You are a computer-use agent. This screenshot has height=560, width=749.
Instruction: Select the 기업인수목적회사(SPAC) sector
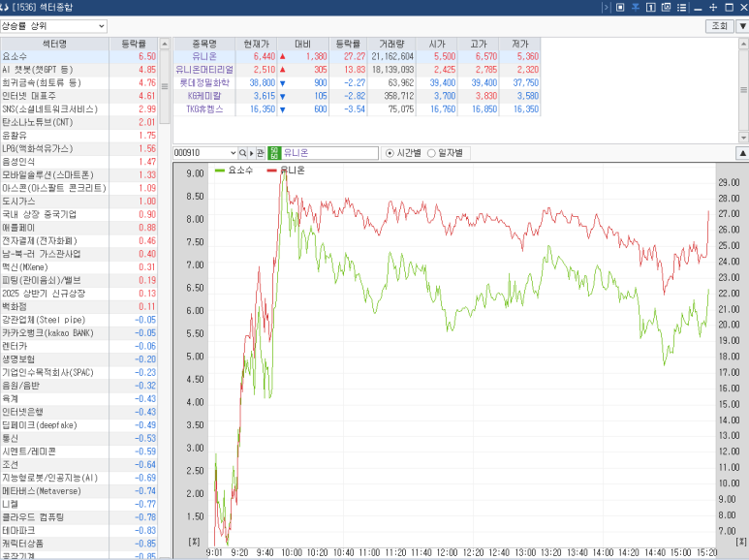(x=78, y=372)
